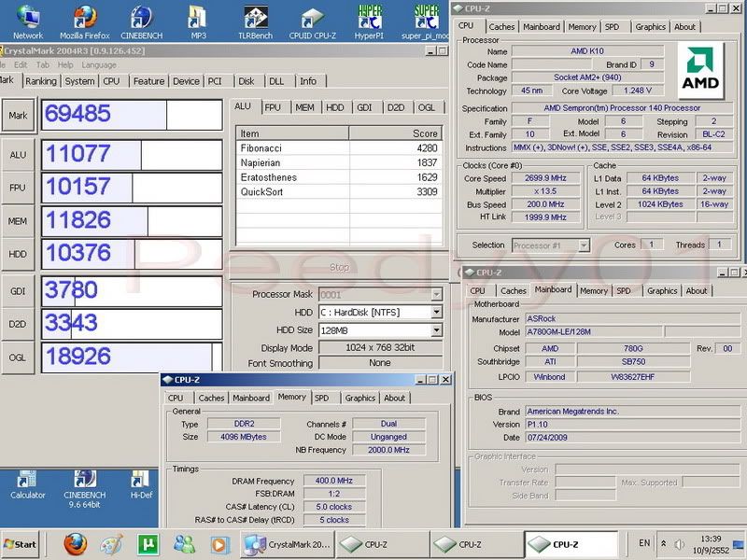Open the Calculator desktop shortcut
747x560 pixels.
28,485
